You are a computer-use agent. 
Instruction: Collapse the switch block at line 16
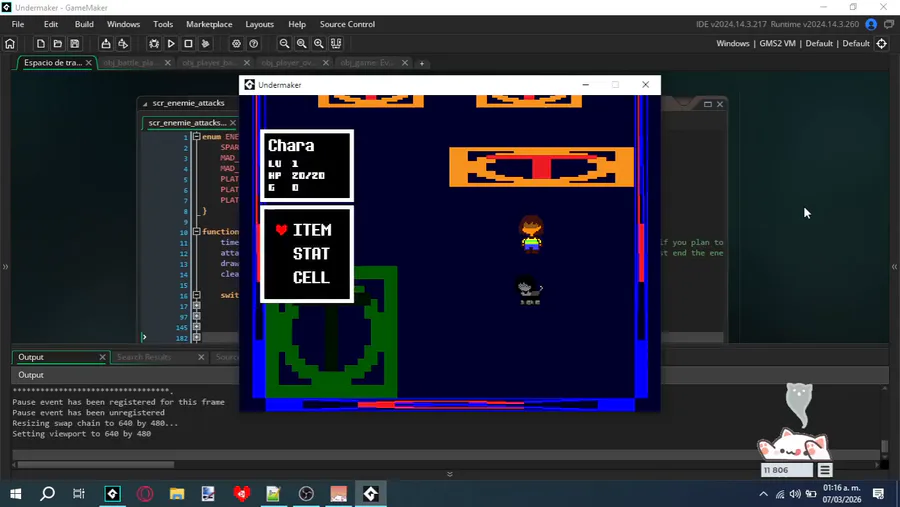click(196, 295)
